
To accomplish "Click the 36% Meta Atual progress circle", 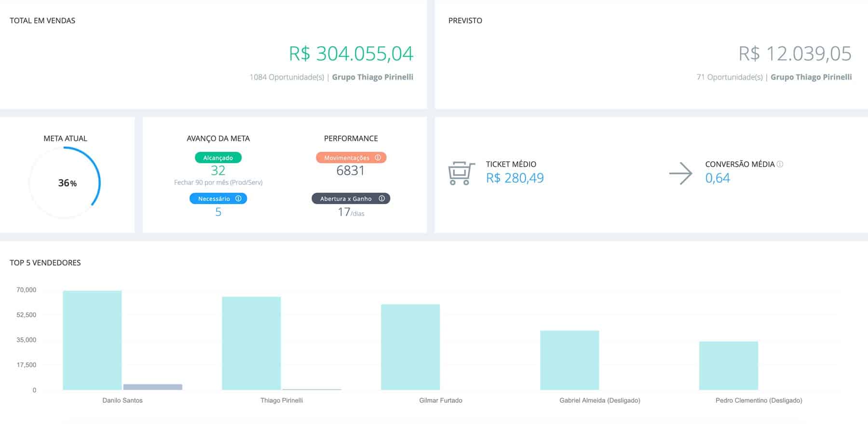I will [x=65, y=183].
